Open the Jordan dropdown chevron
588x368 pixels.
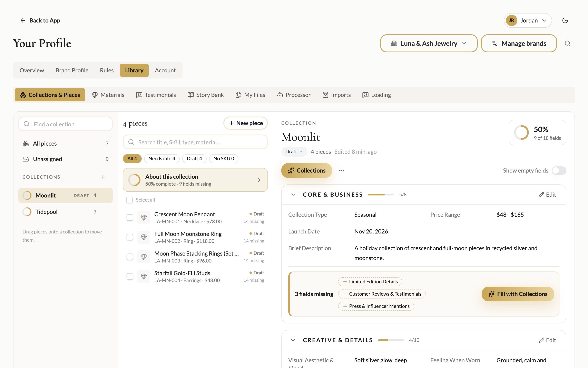tap(545, 20)
